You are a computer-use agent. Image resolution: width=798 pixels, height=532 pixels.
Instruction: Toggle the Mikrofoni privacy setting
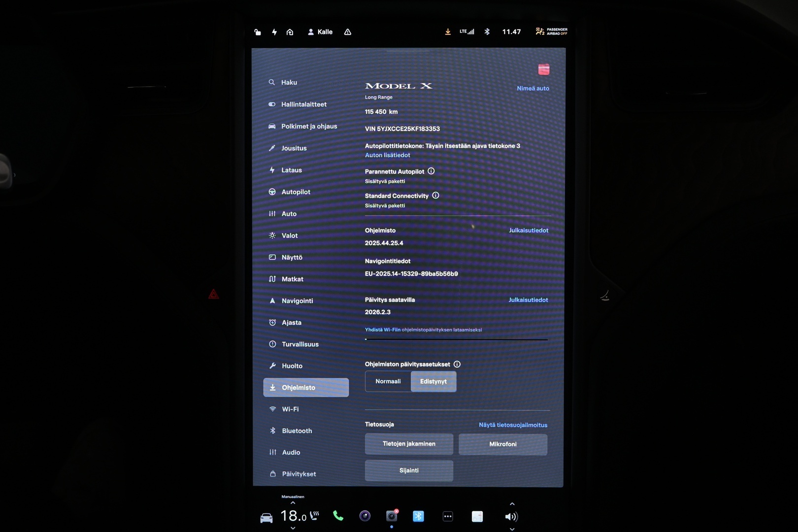[x=503, y=444]
